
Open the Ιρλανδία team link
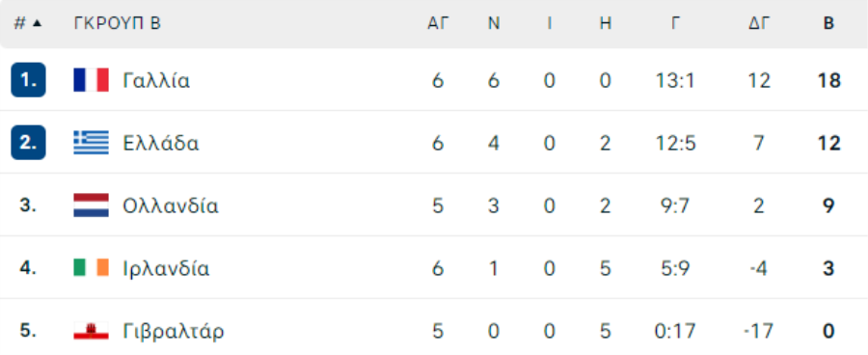pos(166,268)
